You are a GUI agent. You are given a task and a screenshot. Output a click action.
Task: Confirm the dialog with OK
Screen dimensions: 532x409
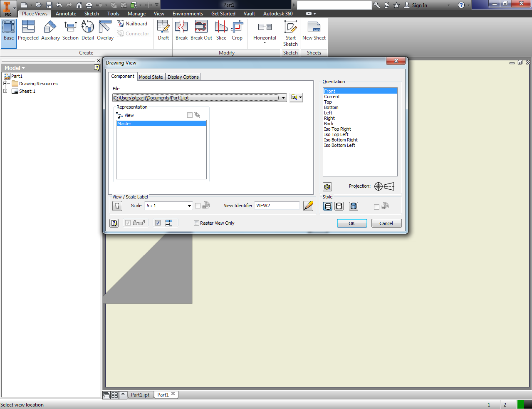pos(351,223)
